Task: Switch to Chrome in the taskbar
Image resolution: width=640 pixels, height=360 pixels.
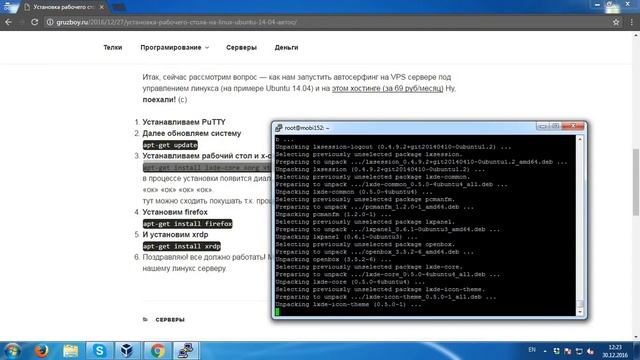Action: (x=157, y=351)
